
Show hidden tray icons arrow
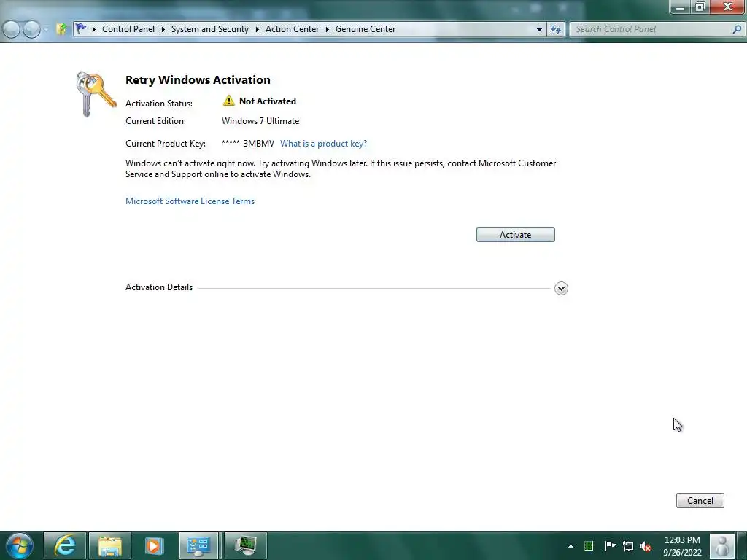[570, 546]
